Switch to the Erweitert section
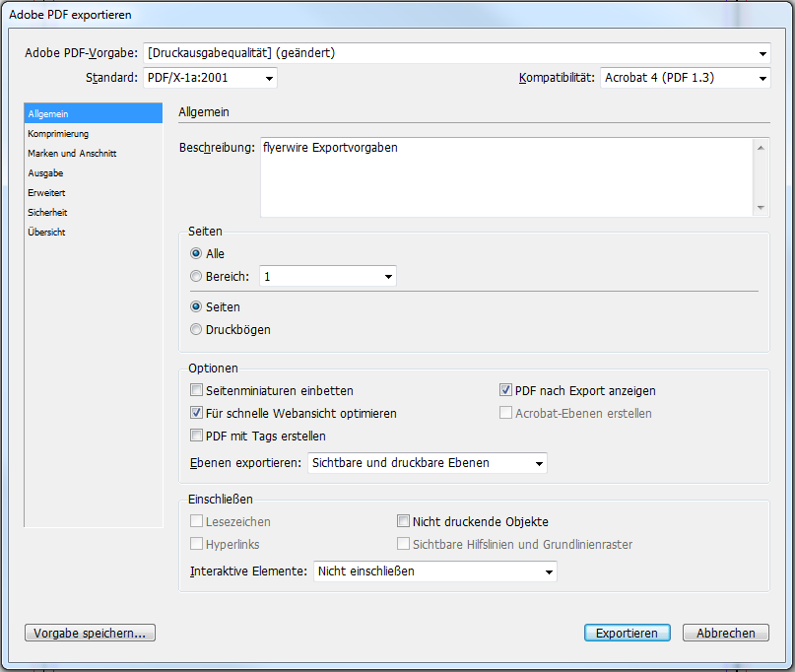This screenshot has width=795, height=672. pyautogui.click(x=94, y=193)
